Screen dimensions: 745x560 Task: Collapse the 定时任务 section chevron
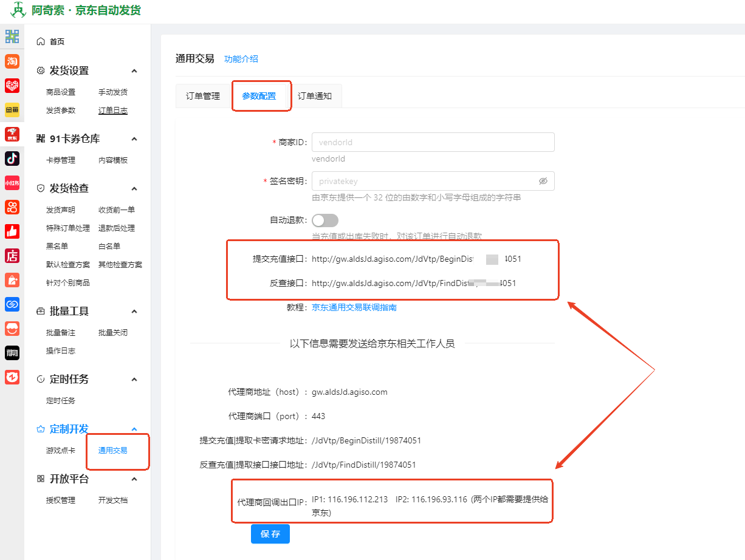tap(134, 379)
